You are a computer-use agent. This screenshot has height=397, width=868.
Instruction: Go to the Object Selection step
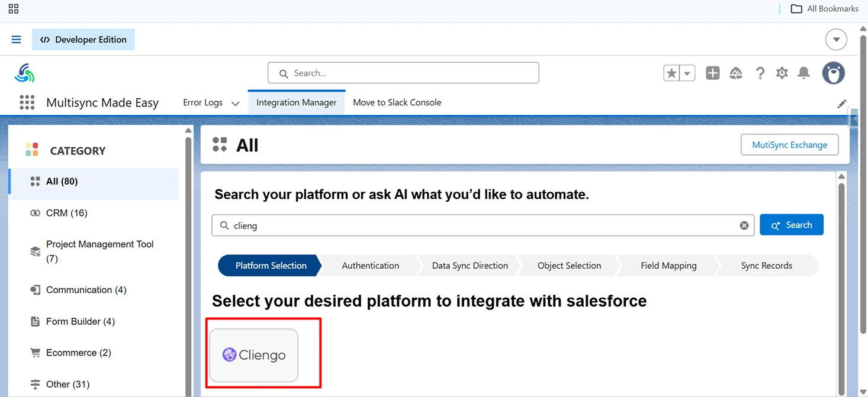tap(569, 266)
